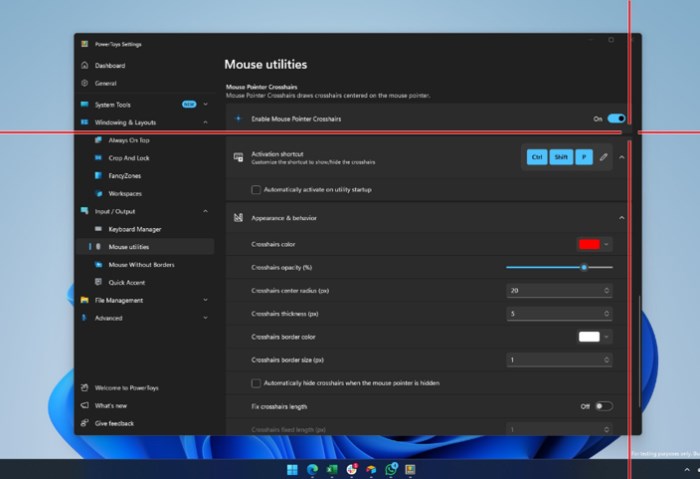Click the Advanced category icon
This screenshot has height=479, width=700.
point(84,318)
